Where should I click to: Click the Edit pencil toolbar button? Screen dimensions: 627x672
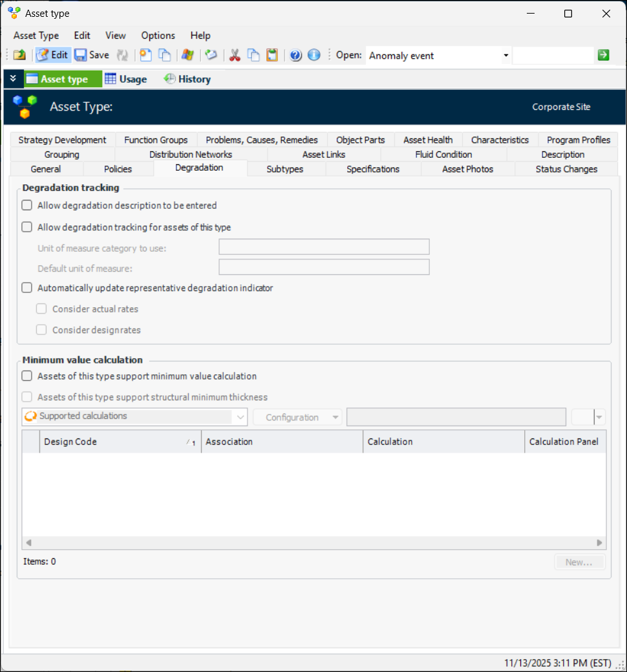52,56
